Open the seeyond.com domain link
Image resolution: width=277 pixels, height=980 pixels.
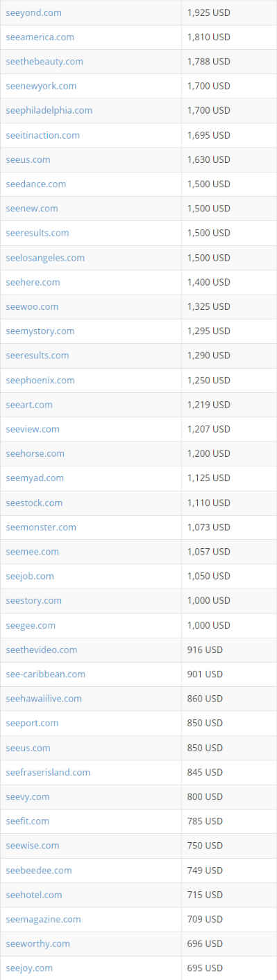click(33, 12)
